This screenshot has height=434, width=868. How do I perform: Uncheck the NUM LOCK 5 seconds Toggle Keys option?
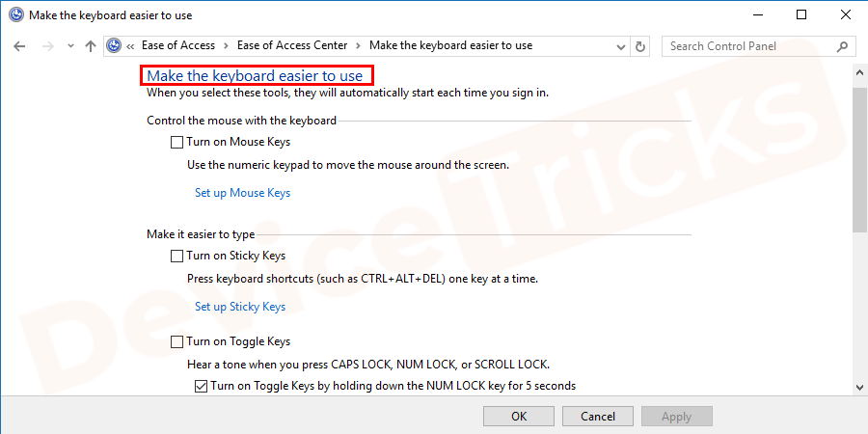point(201,386)
